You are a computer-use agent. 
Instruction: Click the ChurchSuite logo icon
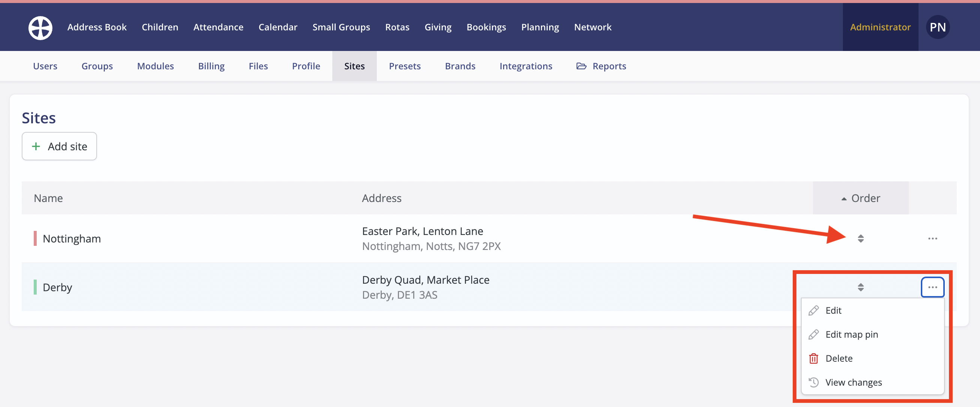[x=40, y=27]
